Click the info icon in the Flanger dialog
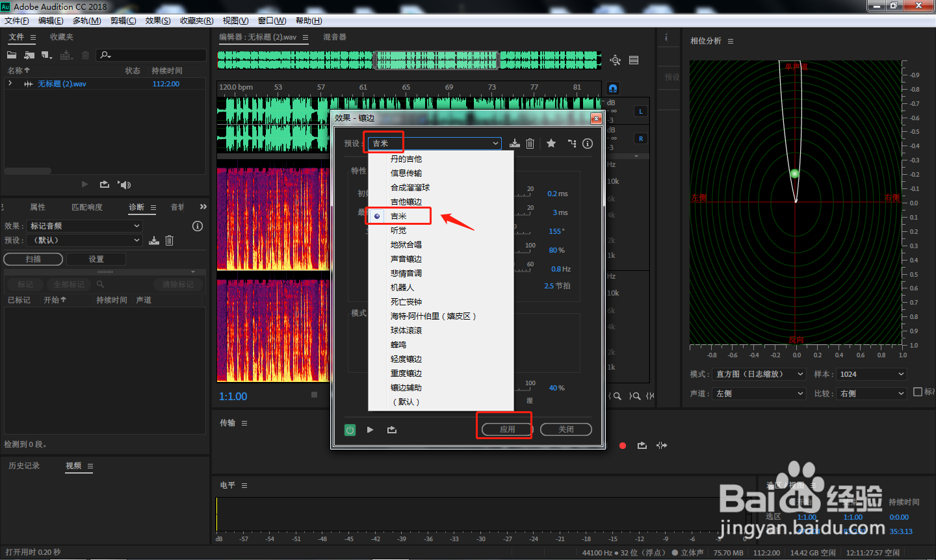The width and height of the screenshot is (936, 560). [588, 144]
